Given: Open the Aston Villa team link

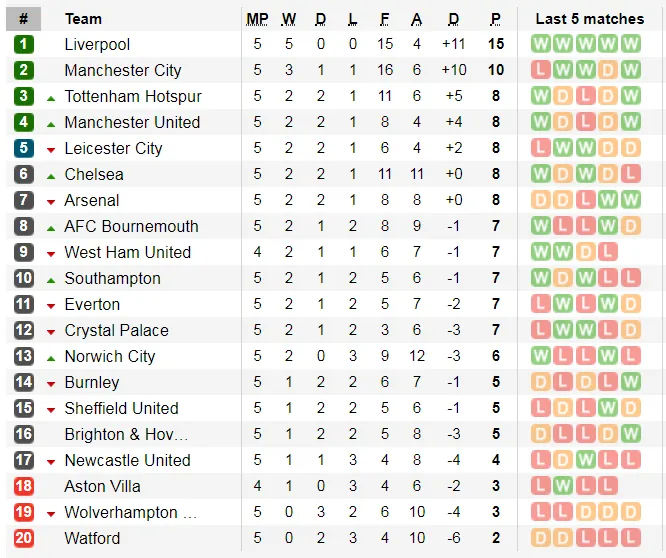Looking at the screenshot, I should (x=102, y=486).
